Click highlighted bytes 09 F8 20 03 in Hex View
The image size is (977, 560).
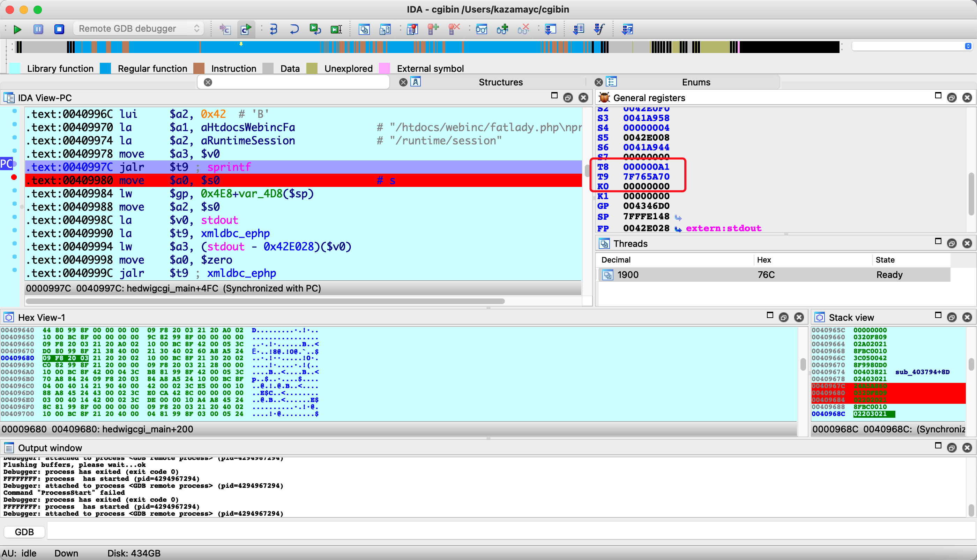point(65,358)
